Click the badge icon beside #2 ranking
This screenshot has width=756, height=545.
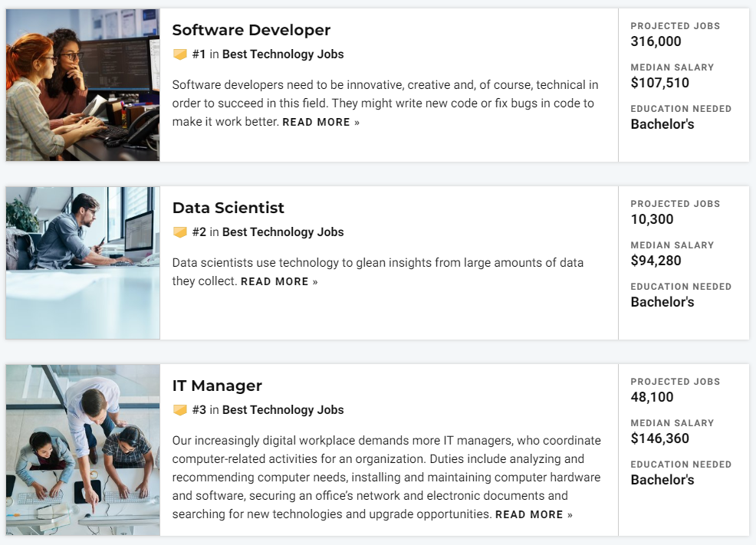[x=180, y=231]
